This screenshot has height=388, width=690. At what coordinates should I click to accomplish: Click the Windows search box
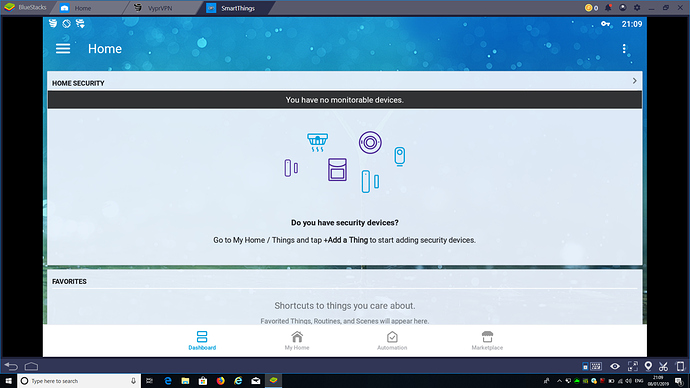click(x=79, y=381)
